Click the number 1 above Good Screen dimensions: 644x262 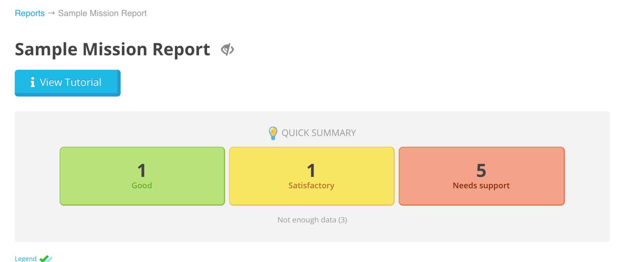[x=142, y=171]
